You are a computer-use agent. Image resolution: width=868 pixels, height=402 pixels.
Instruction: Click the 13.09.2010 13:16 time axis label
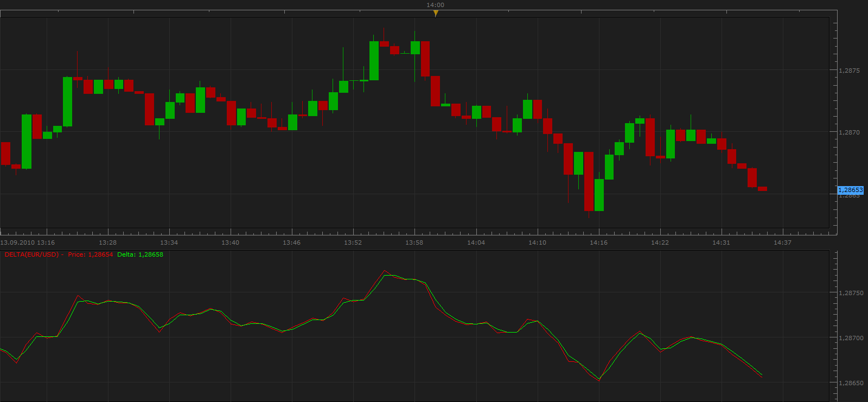point(27,243)
